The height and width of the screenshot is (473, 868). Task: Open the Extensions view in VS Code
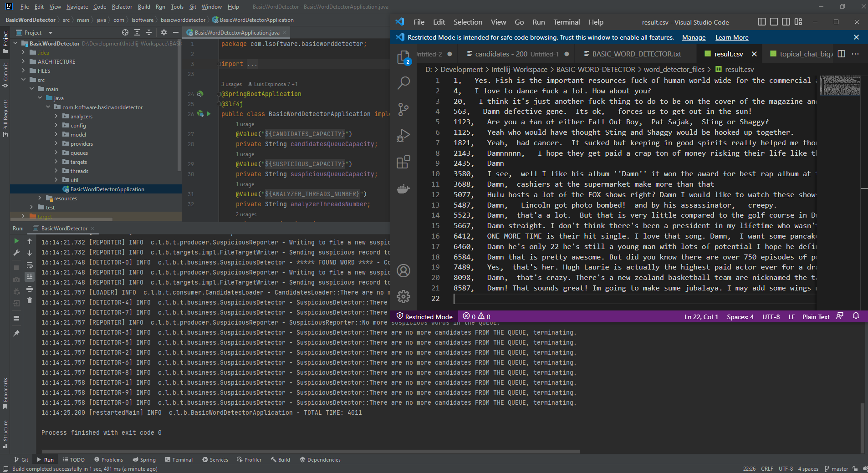point(403,162)
